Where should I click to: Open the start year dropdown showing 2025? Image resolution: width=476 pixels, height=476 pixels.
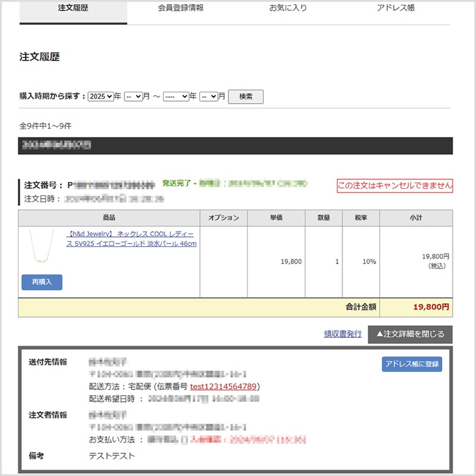click(101, 96)
